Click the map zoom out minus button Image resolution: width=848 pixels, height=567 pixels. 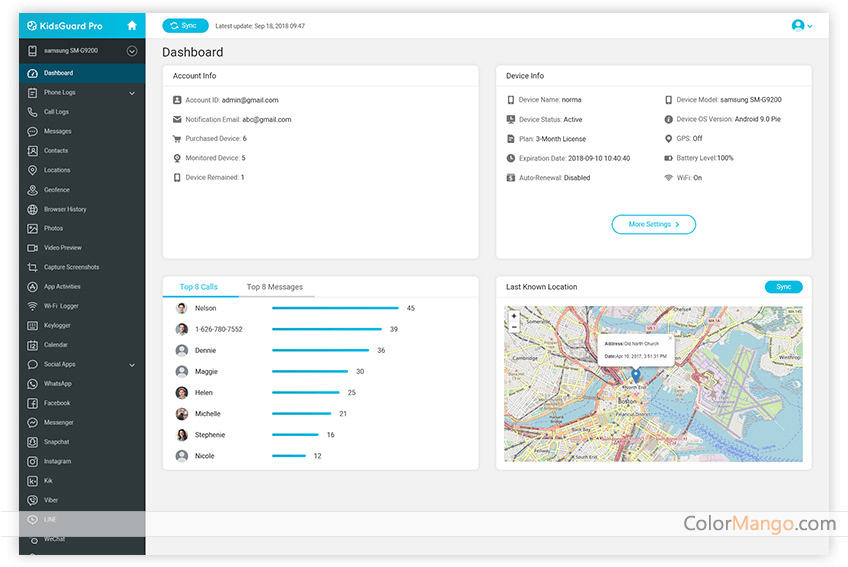click(514, 327)
